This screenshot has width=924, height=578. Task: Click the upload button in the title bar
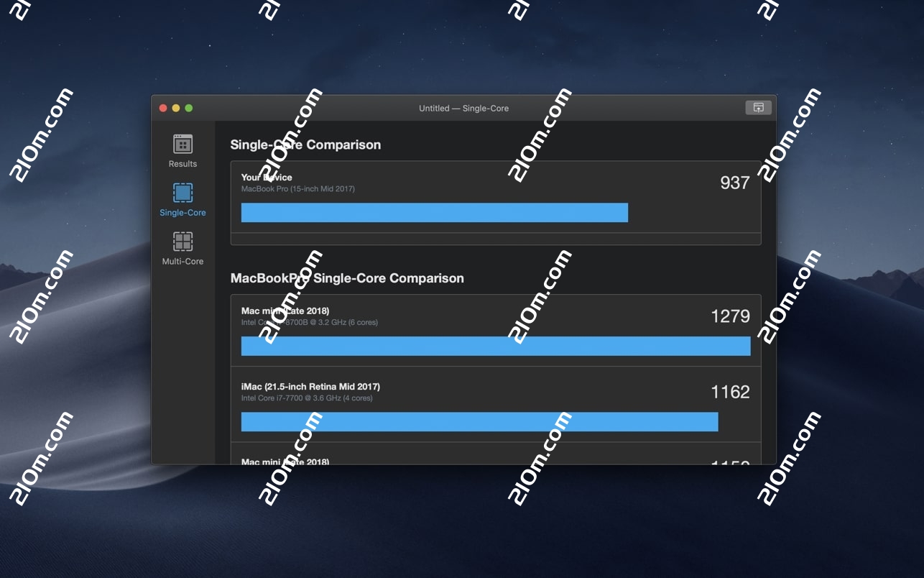coord(758,108)
